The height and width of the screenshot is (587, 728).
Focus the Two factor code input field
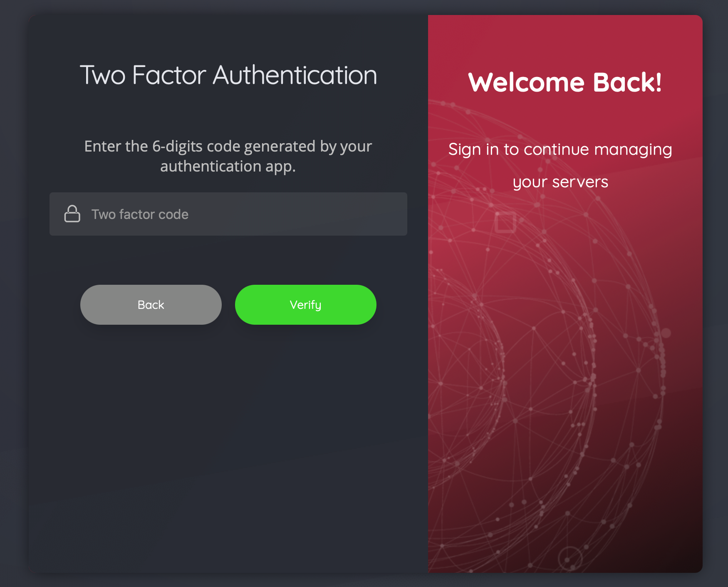pos(228,214)
